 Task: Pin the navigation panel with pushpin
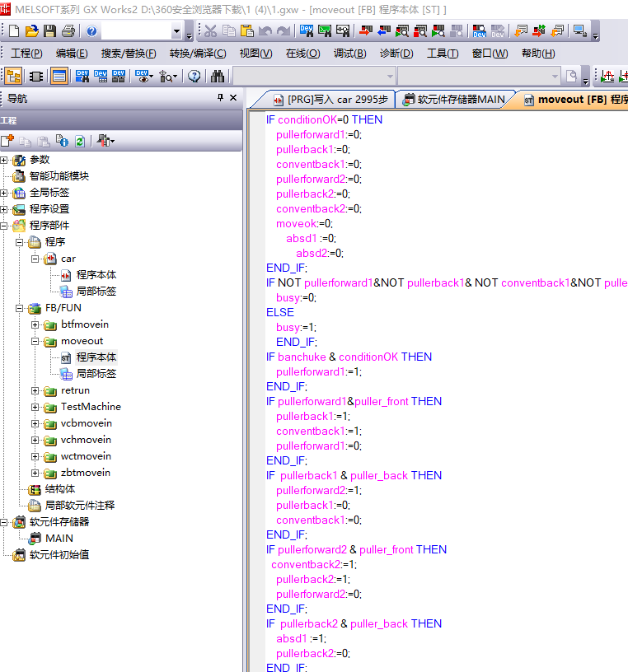point(220,98)
